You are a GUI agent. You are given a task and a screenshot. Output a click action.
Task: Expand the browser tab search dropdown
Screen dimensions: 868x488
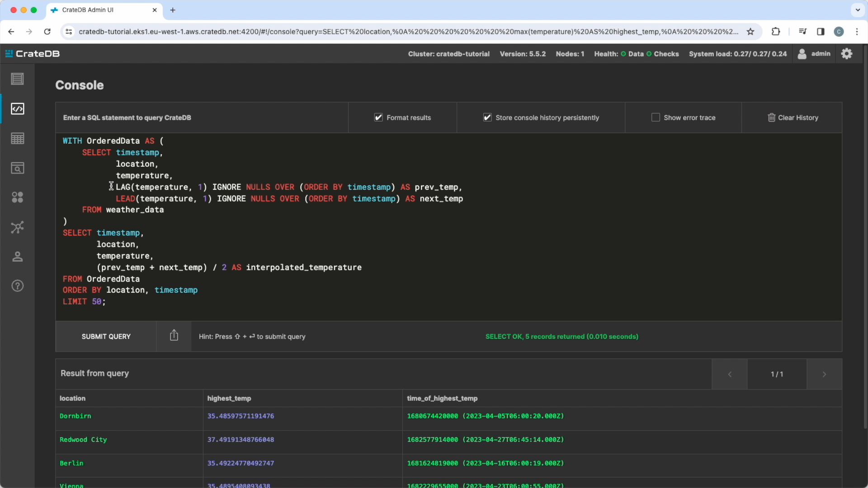coord(858,10)
